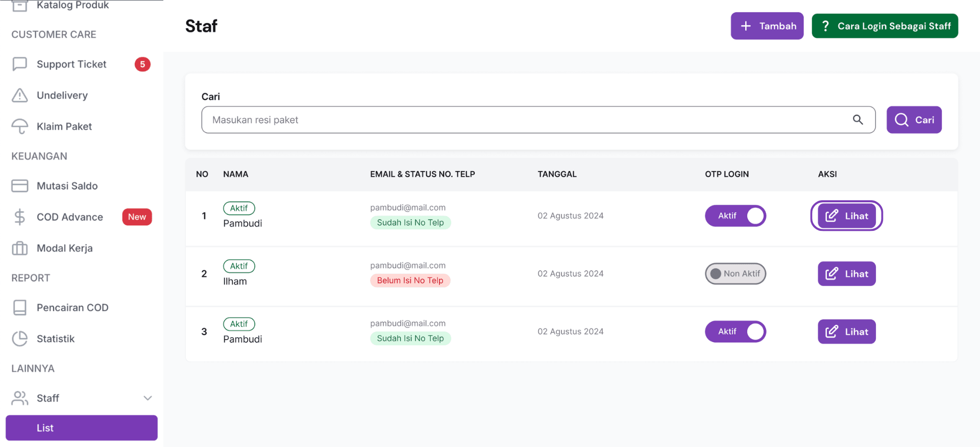Click the Mutasi Saldo card icon
The image size is (980, 447).
click(19, 186)
